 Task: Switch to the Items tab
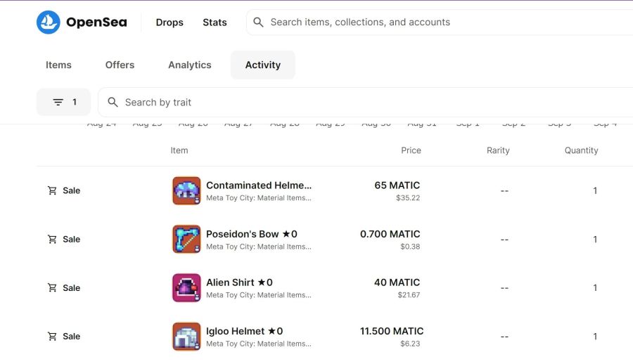click(x=58, y=65)
